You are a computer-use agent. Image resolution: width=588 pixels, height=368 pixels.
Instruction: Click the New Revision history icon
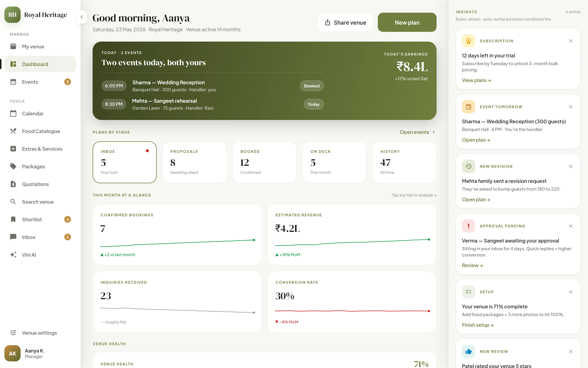[468, 167]
